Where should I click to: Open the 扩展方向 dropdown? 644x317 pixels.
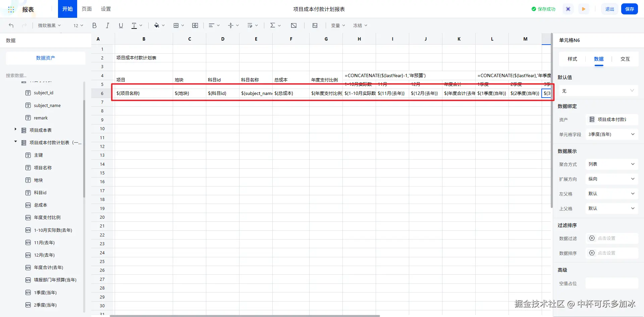(612, 179)
